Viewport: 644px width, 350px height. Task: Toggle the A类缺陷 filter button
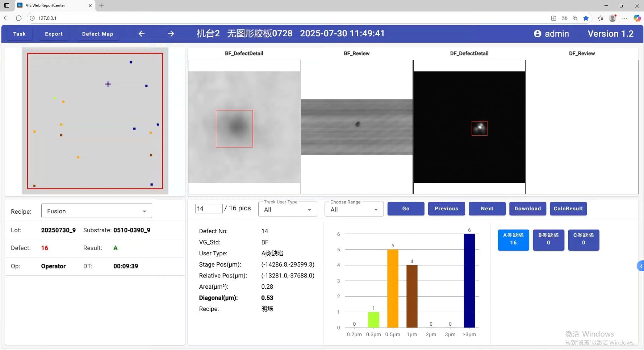coord(513,239)
